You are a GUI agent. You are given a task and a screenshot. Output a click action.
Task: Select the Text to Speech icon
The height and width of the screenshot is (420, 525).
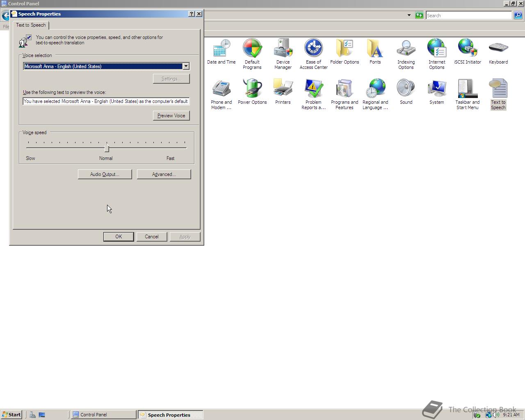(498, 94)
